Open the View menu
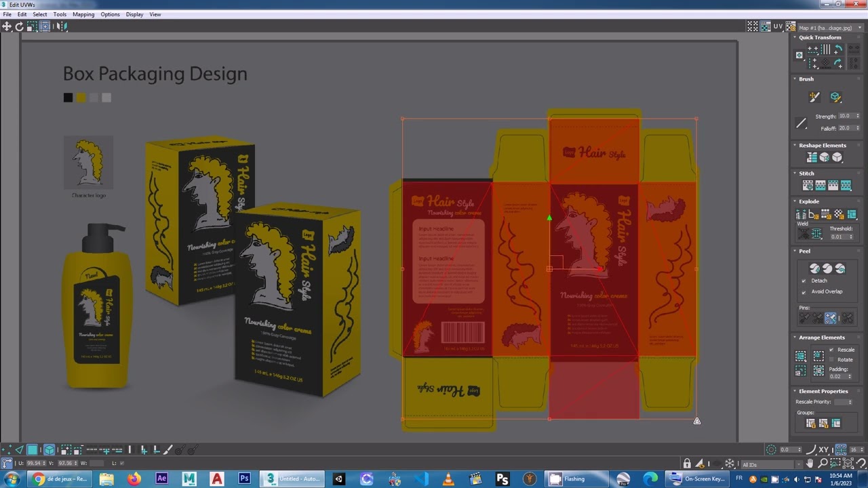The width and height of the screenshot is (868, 488). click(x=155, y=14)
